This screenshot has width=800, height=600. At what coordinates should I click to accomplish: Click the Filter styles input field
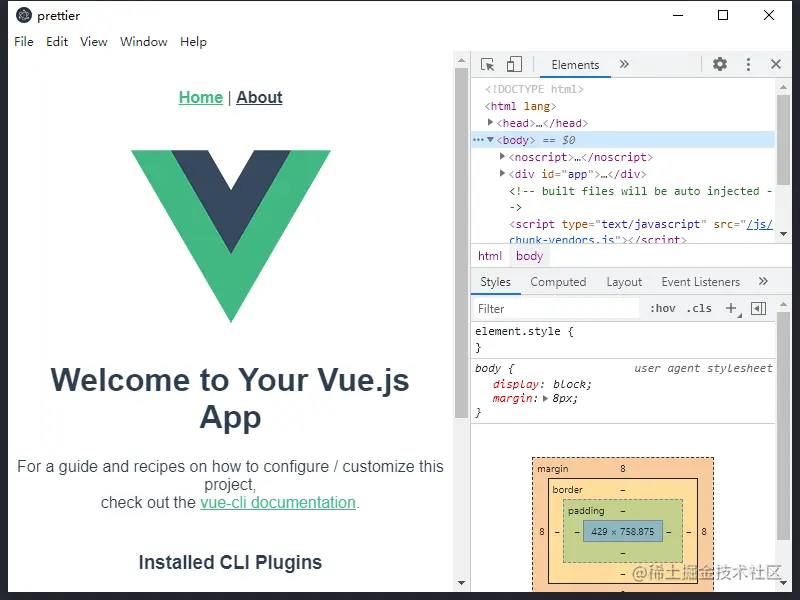coord(556,309)
